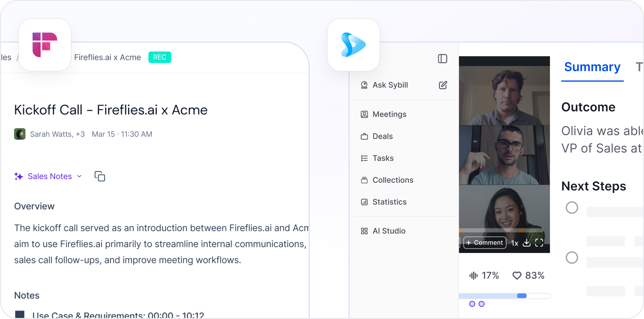The width and height of the screenshot is (644, 319).
Task: Click the Overview heading
Action: (34, 206)
